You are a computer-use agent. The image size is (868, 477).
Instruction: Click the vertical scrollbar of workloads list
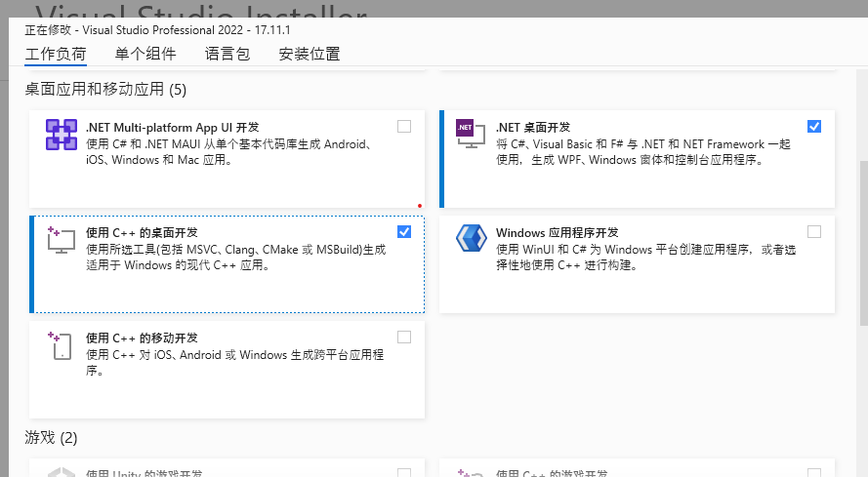(x=863, y=244)
